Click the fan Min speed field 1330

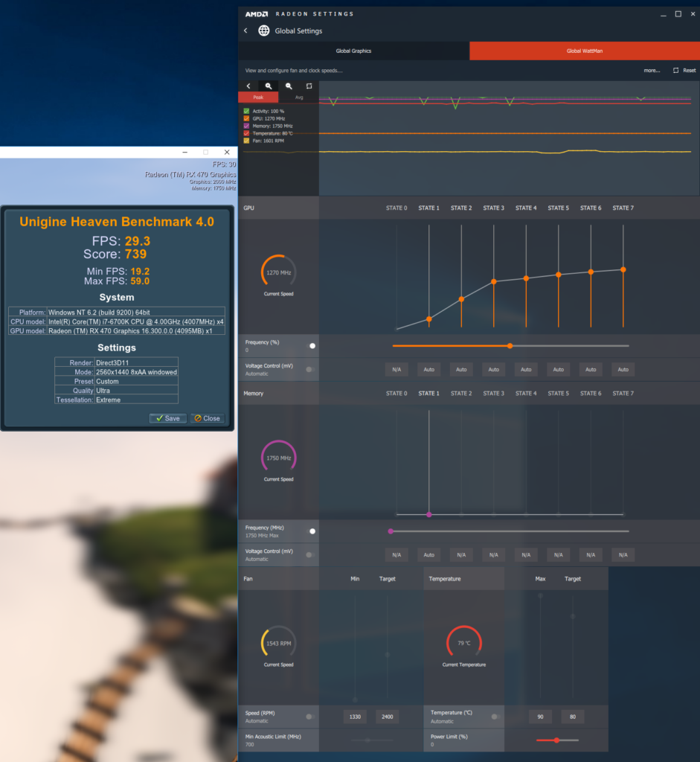click(355, 717)
